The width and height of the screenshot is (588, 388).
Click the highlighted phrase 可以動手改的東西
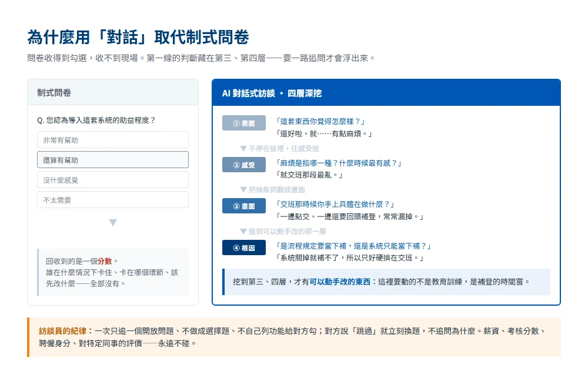tap(340, 282)
